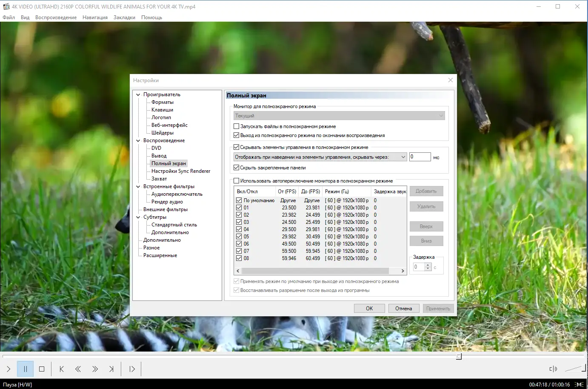Screen dimensions: 588x389
Task: Click the seek bar position thumb
Action: coord(459,357)
